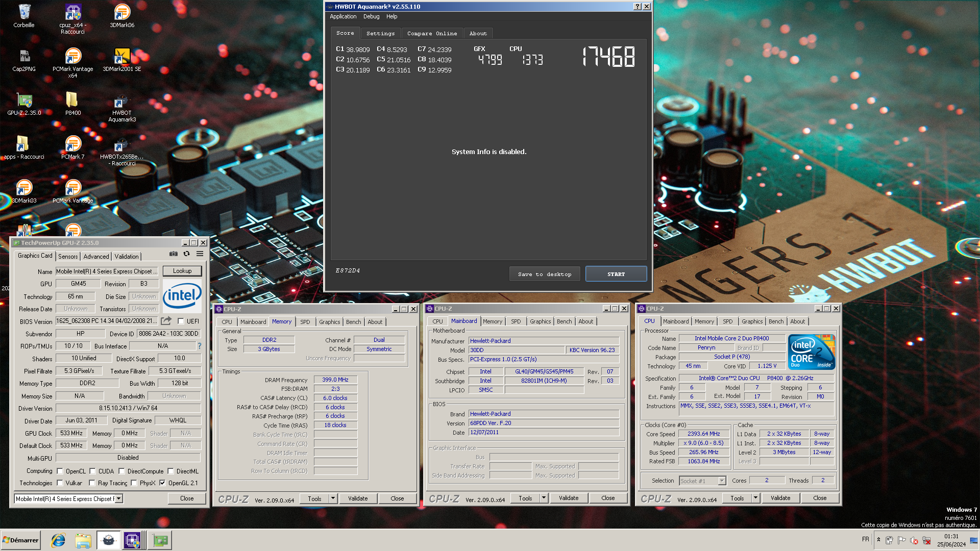980x551 pixels.
Task: Click Validate in the CPU-Z Memory window
Action: point(358,498)
